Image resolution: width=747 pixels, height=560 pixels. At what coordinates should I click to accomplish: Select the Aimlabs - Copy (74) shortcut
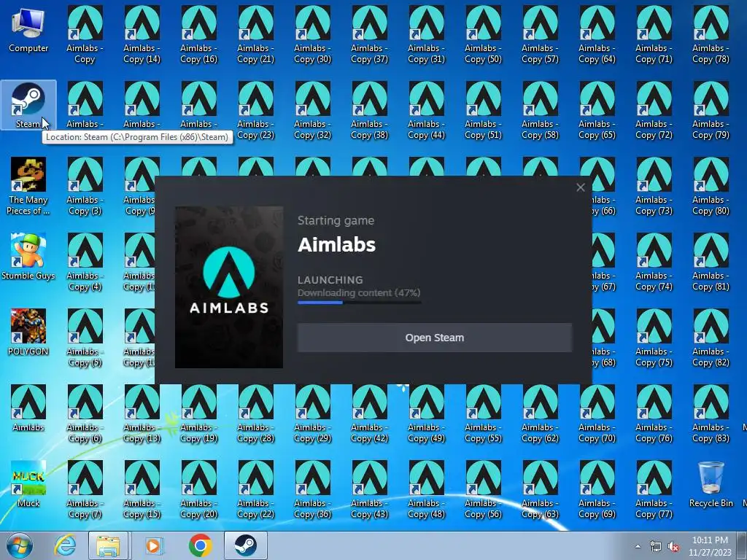point(654,262)
